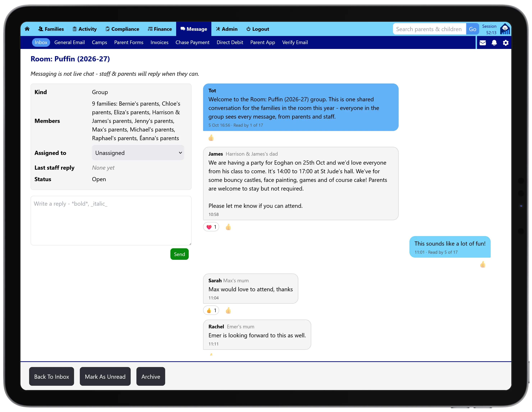
Task: Expand the Assigned to Unassigned dropdown
Action: tap(138, 153)
